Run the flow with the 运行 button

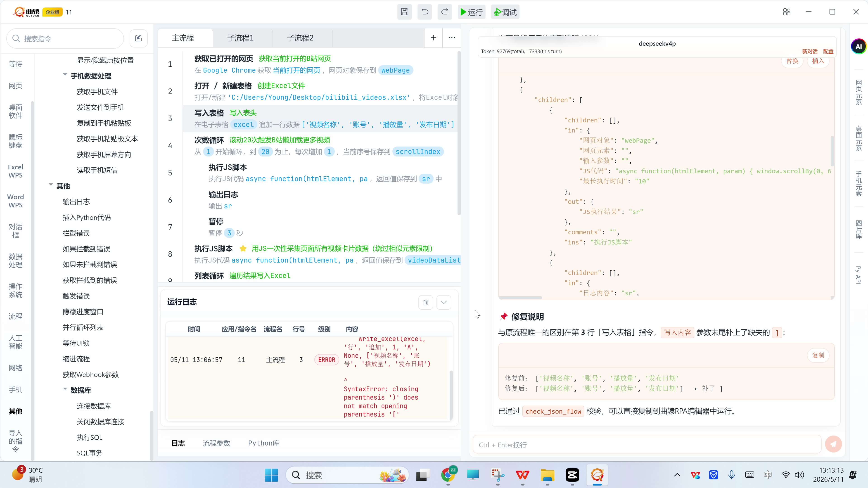click(471, 12)
